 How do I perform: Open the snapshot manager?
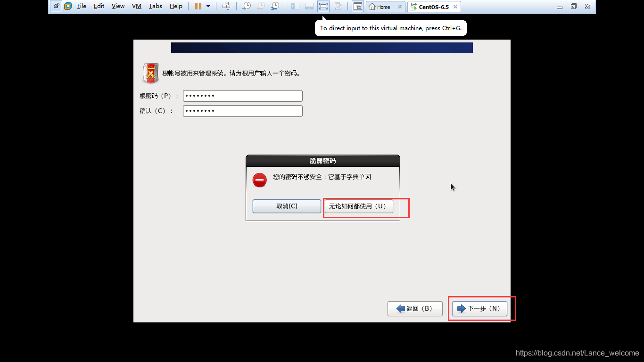pos(275,7)
